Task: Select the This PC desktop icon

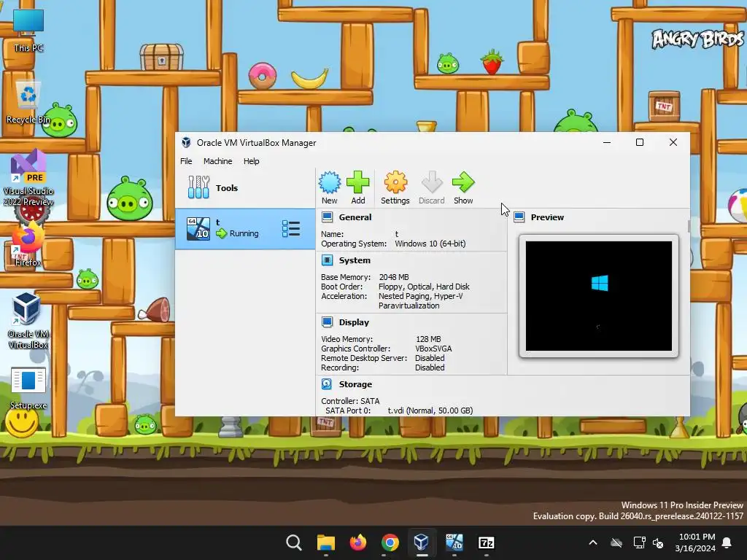Action: 28,31
